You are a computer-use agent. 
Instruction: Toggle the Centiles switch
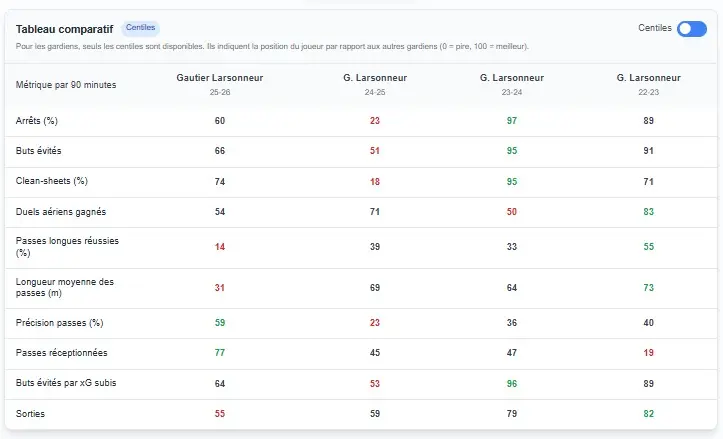[691, 28]
